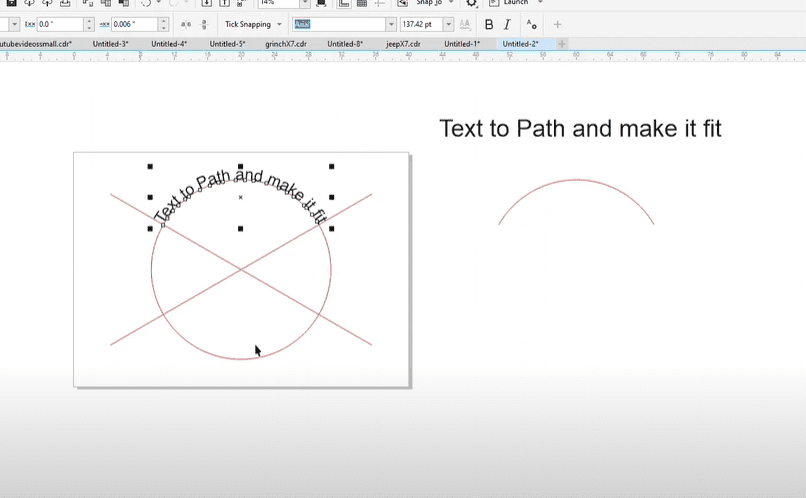
Task: Add a new document tab
Action: pos(562,44)
